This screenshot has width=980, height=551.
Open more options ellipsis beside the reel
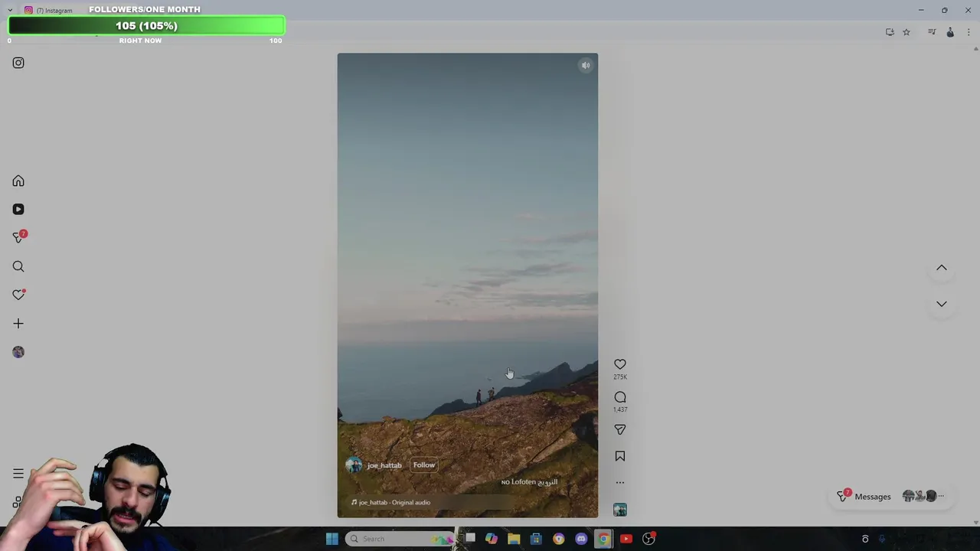click(620, 483)
